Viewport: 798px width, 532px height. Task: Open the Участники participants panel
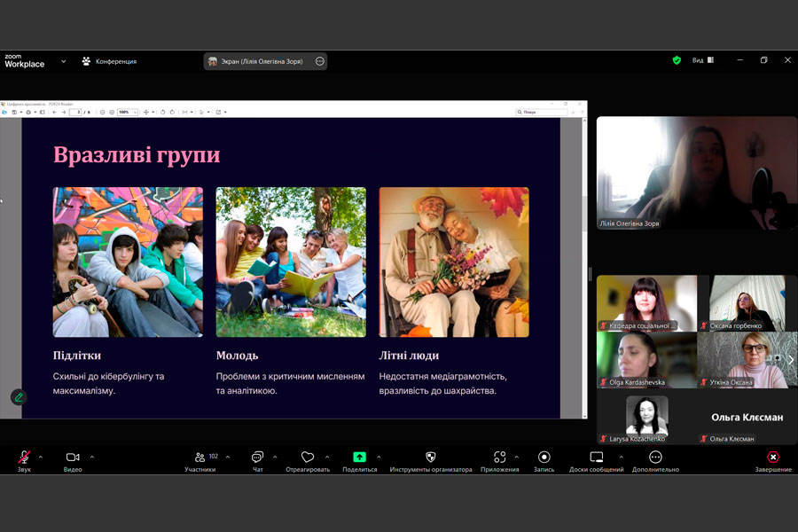coord(200,458)
